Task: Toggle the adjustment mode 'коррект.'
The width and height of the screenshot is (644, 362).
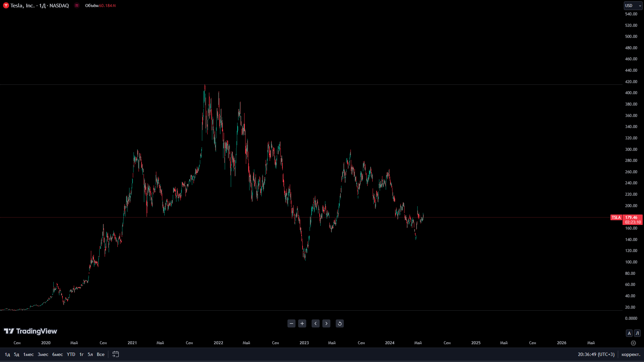Action: [x=631, y=354]
